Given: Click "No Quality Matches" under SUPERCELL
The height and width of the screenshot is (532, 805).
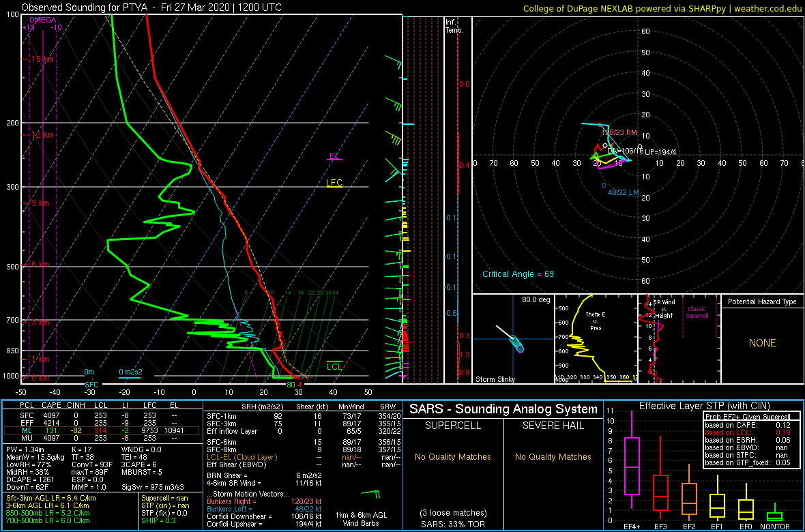Looking at the screenshot, I should coord(453,456).
